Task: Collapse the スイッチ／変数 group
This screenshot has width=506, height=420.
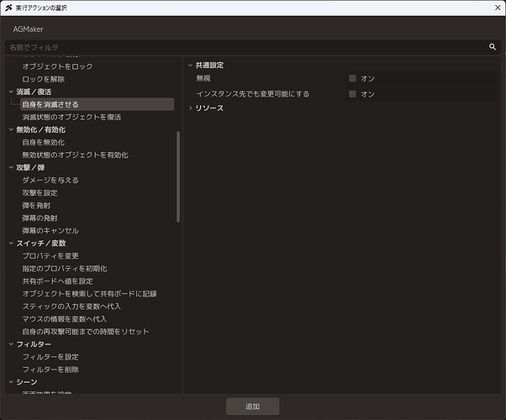Action: (x=11, y=244)
